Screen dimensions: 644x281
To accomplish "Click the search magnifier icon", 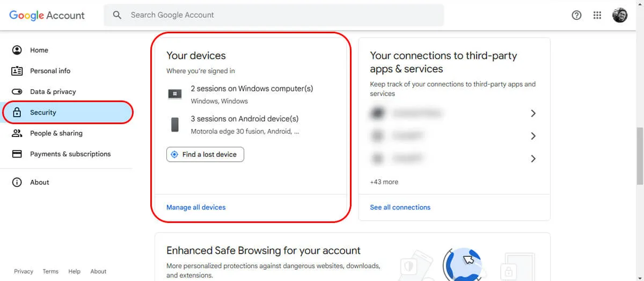I will point(117,15).
